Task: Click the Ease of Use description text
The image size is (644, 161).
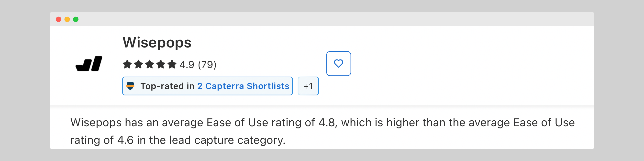Action: click(x=322, y=123)
